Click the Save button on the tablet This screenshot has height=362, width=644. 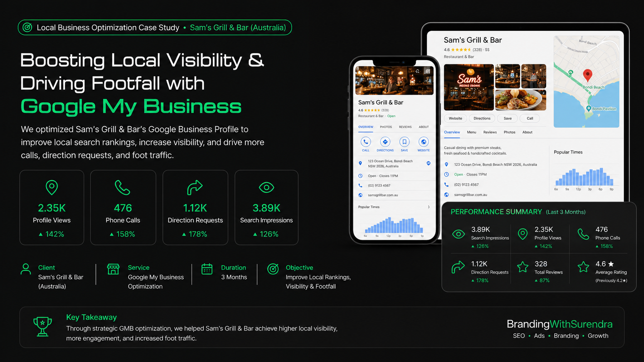coord(508,118)
